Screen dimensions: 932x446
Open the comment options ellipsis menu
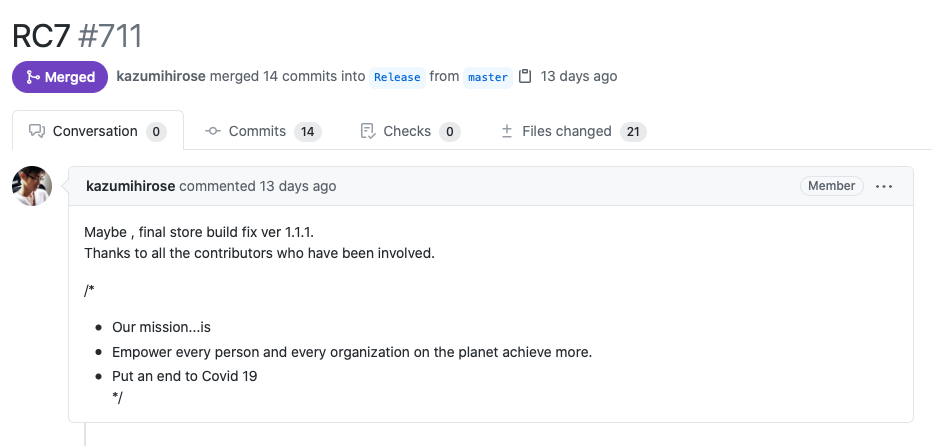[884, 186]
